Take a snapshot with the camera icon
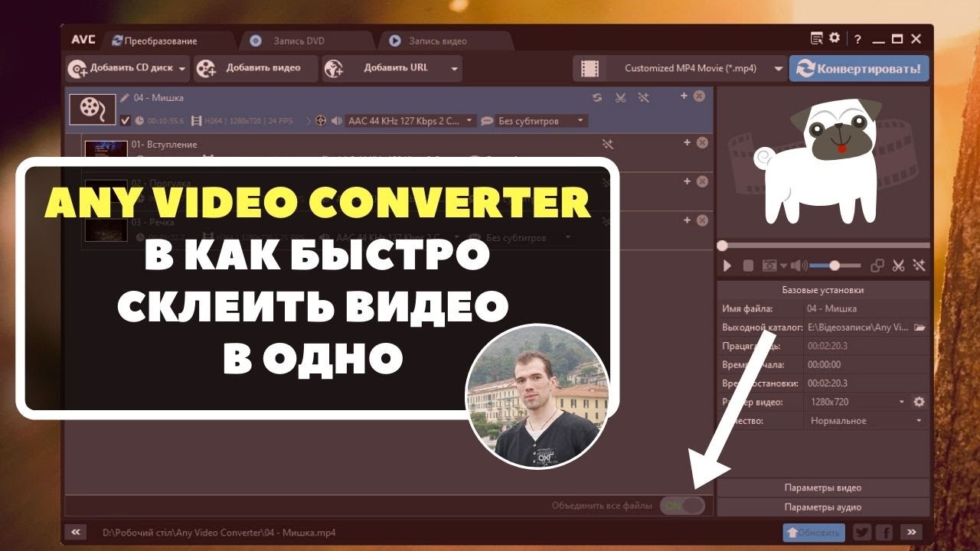Screen dimensions: 980x551 (769, 266)
